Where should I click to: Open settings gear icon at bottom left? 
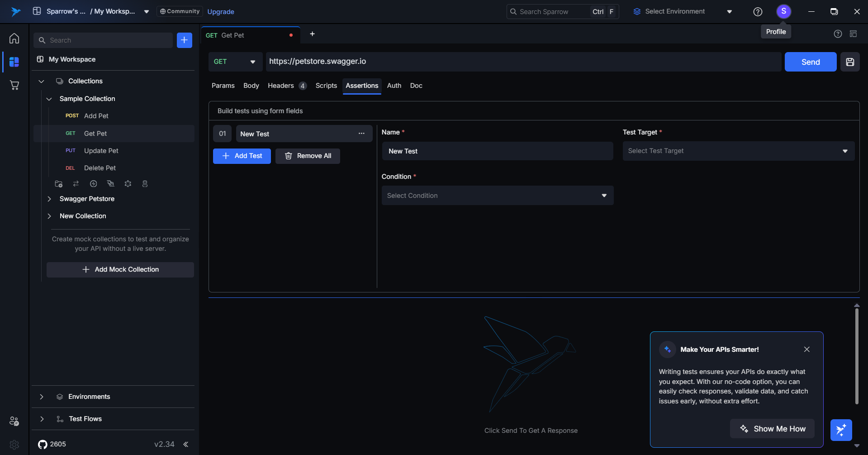[x=14, y=445]
